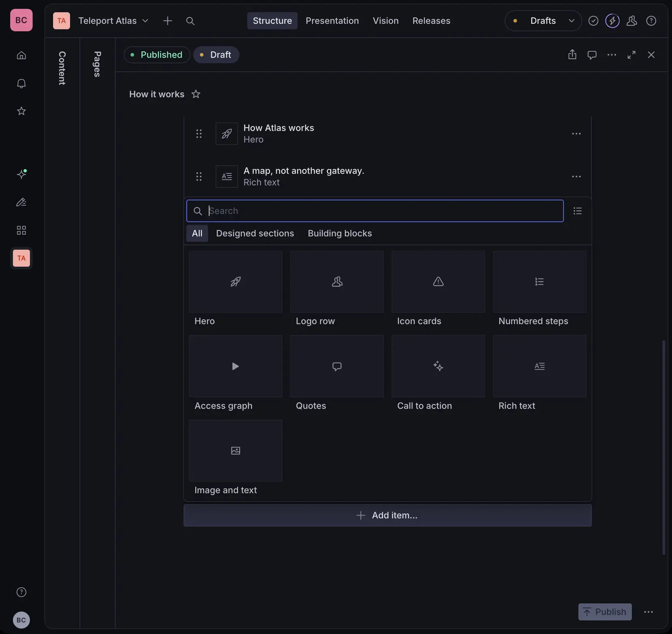Choose the Numbered steps block thumbnail
This screenshot has width=672, height=634.
pos(540,282)
